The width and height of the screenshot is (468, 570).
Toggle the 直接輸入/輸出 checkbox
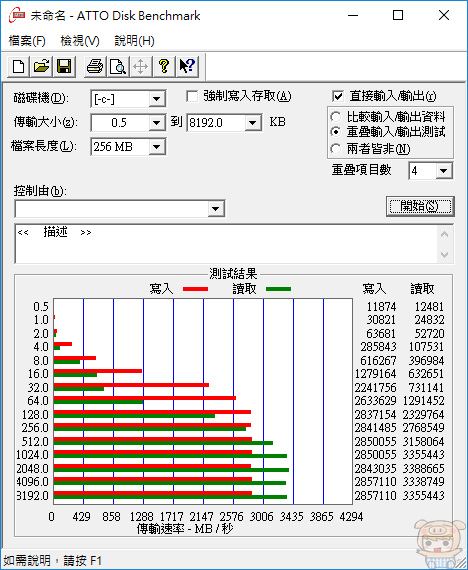[338, 96]
